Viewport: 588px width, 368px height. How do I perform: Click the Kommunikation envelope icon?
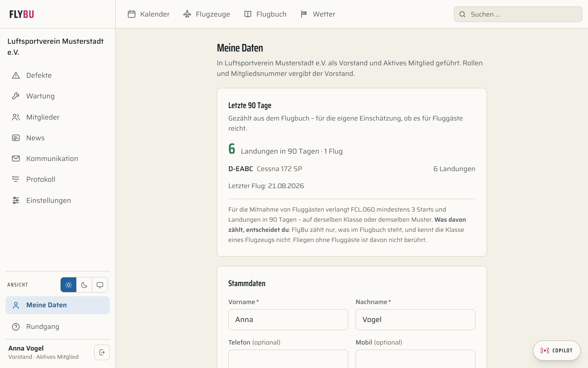point(16,158)
